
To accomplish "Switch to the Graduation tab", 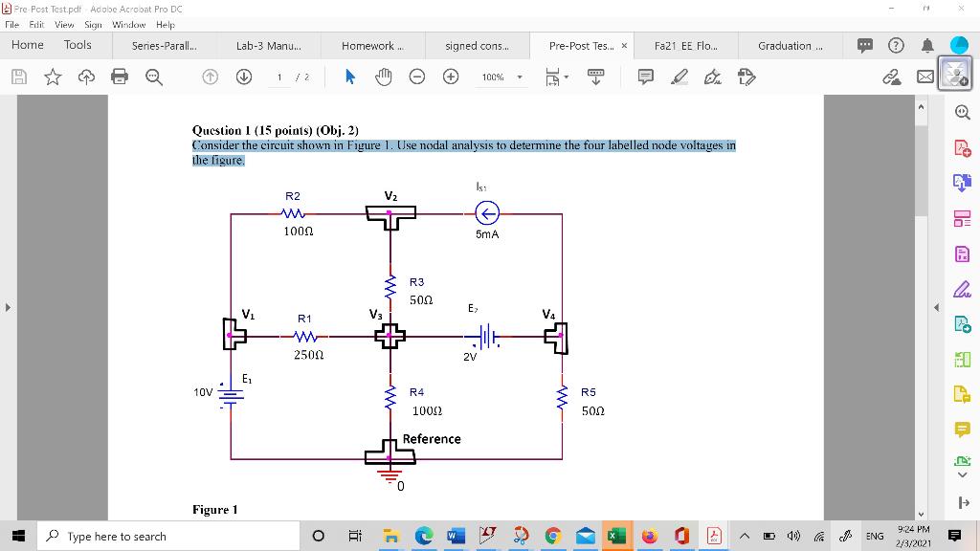I will click(x=790, y=46).
